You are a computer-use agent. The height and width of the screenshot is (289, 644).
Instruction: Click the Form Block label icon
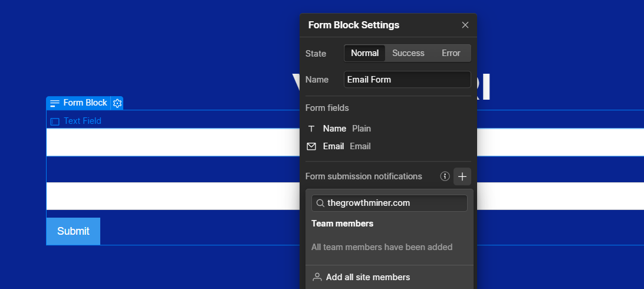pos(55,103)
